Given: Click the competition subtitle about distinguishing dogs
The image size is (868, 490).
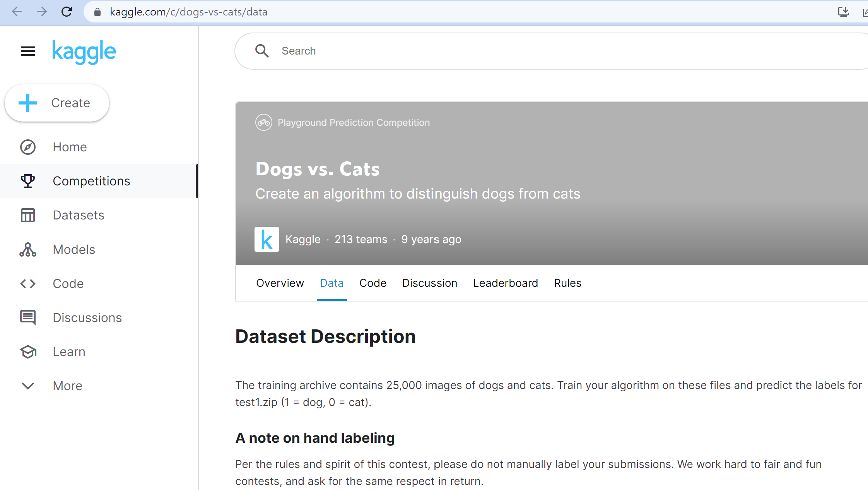Looking at the screenshot, I should (418, 194).
